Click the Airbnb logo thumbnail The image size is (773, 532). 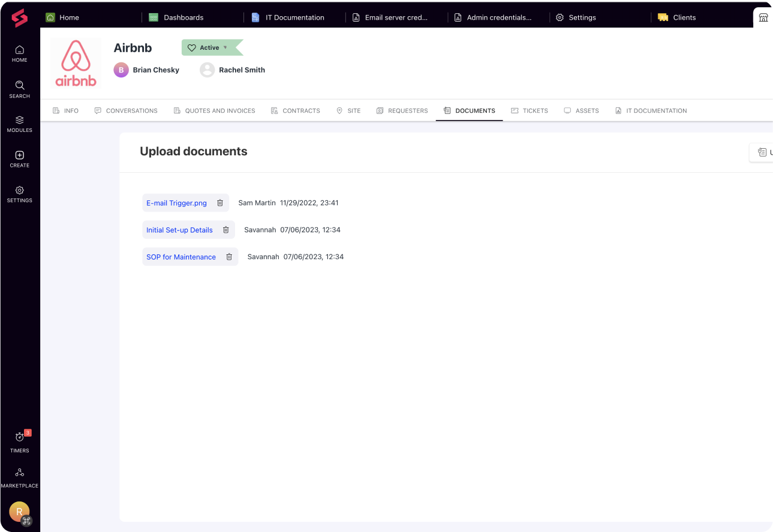pyautogui.click(x=76, y=63)
